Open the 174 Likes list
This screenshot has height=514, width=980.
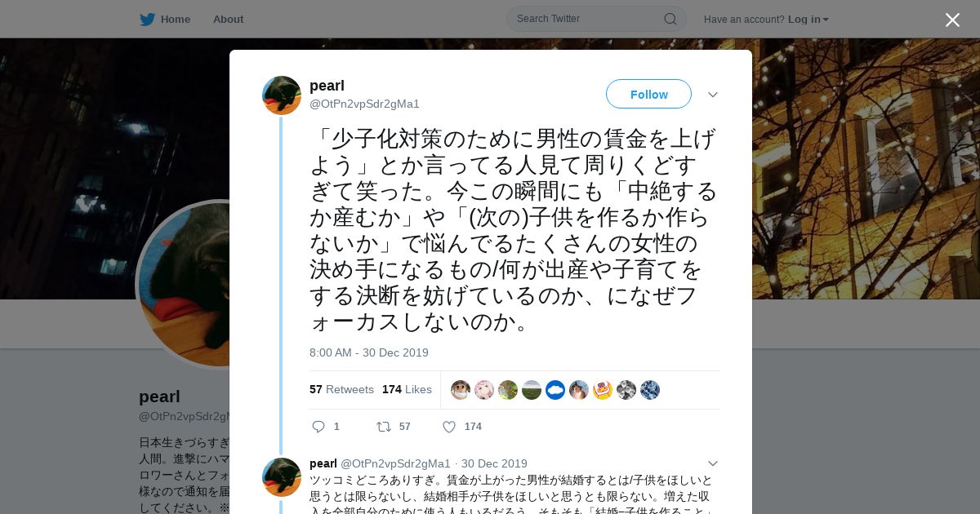(x=407, y=389)
